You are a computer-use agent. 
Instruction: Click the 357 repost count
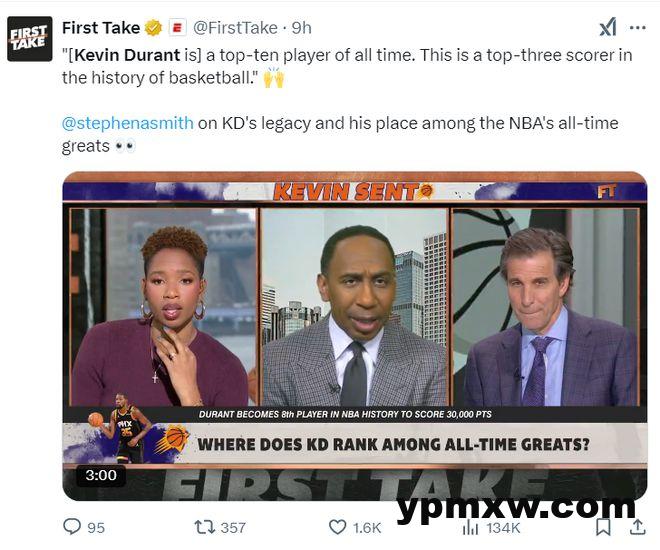pyautogui.click(x=233, y=528)
